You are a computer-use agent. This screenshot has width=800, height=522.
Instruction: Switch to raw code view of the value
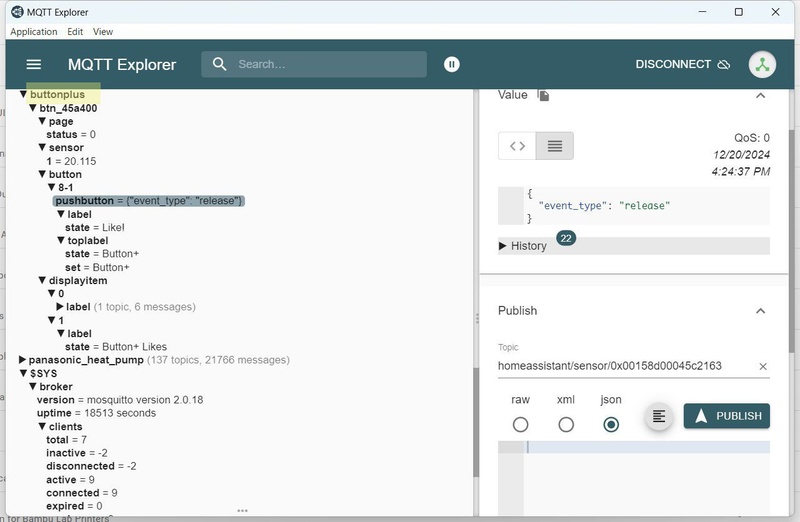coord(517,146)
